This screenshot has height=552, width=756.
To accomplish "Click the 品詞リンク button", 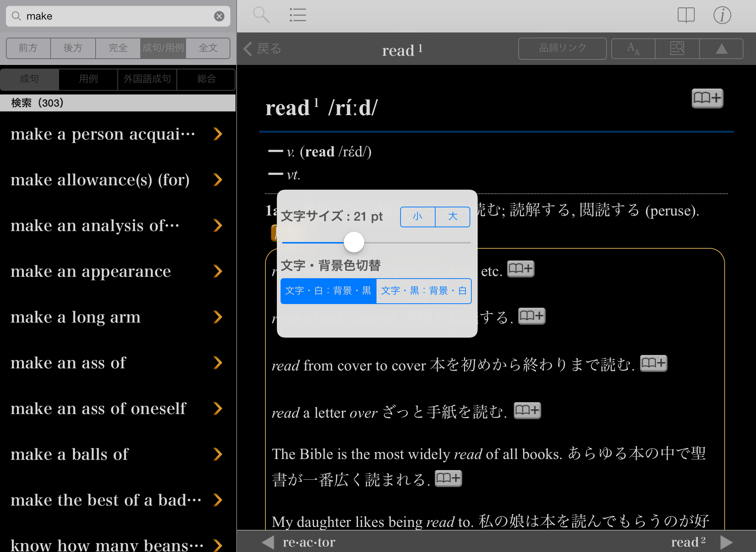I will 562,48.
